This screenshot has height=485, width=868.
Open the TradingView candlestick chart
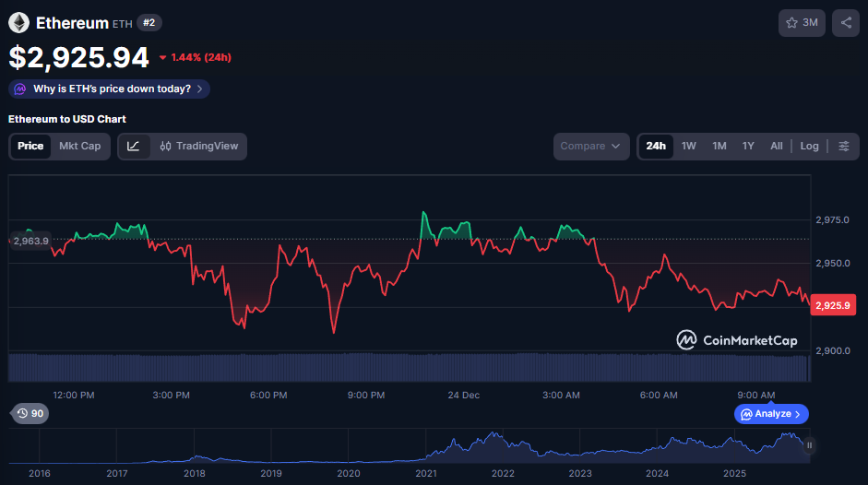[198, 147]
